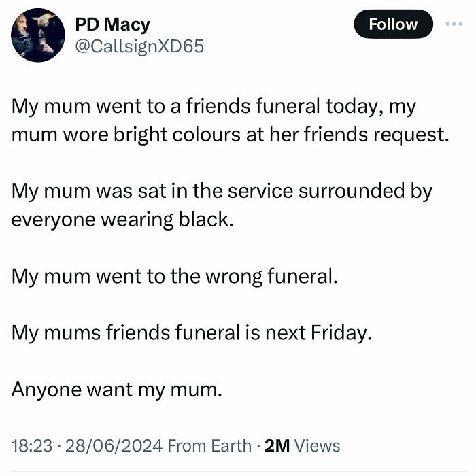Viewport: 476px width, 476px height.
Task: Open the three-dot more options menu
Action: pos(453,24)
